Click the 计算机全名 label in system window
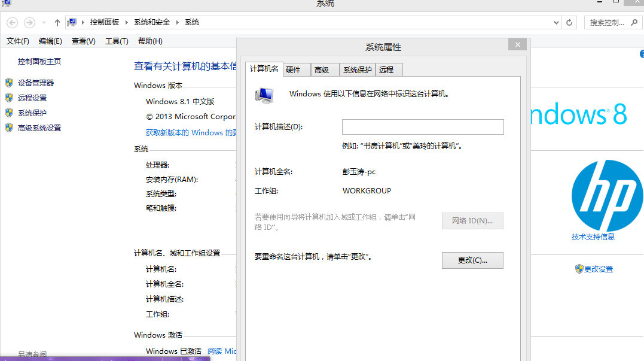 point(164,284)
